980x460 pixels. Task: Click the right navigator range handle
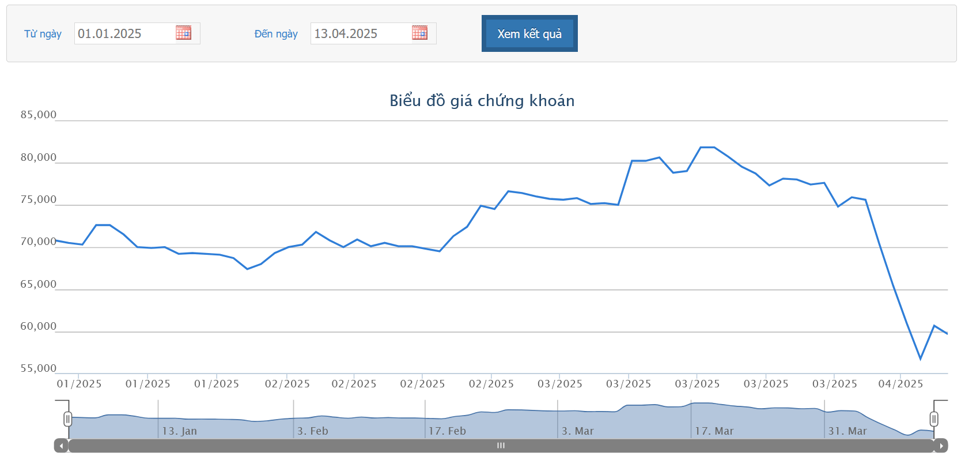(x=934, y=419)
